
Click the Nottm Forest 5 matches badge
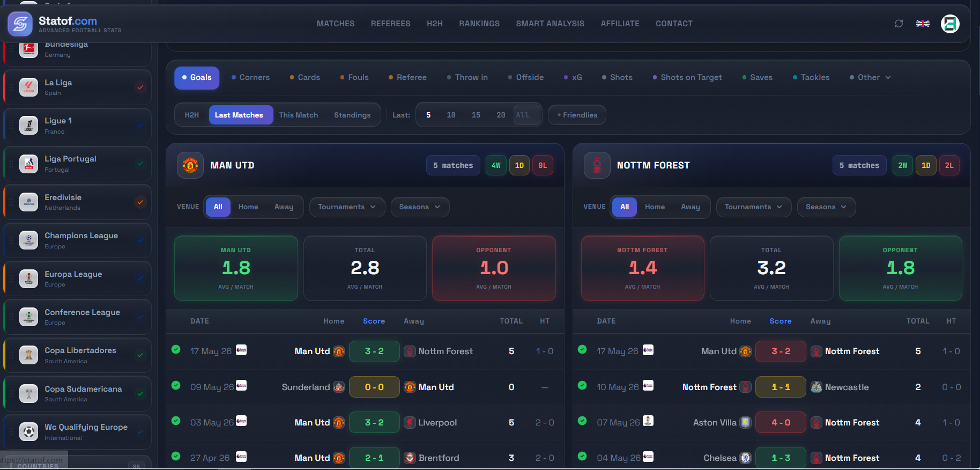point(859,165)
